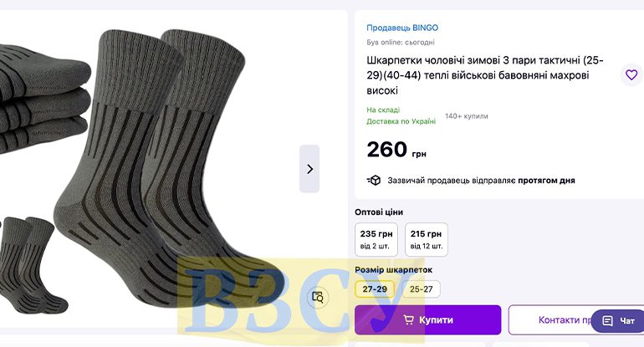The image size is (644, 347).
Task: Click the Купити purchase button
Action: pyautogui.click(x=428, y=320)
